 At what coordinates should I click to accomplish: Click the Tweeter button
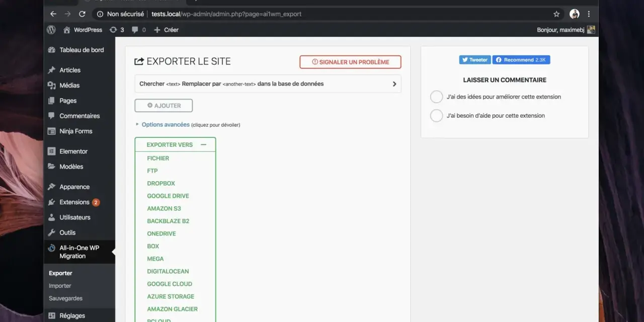pyautogui.click(x=474, y=60)
